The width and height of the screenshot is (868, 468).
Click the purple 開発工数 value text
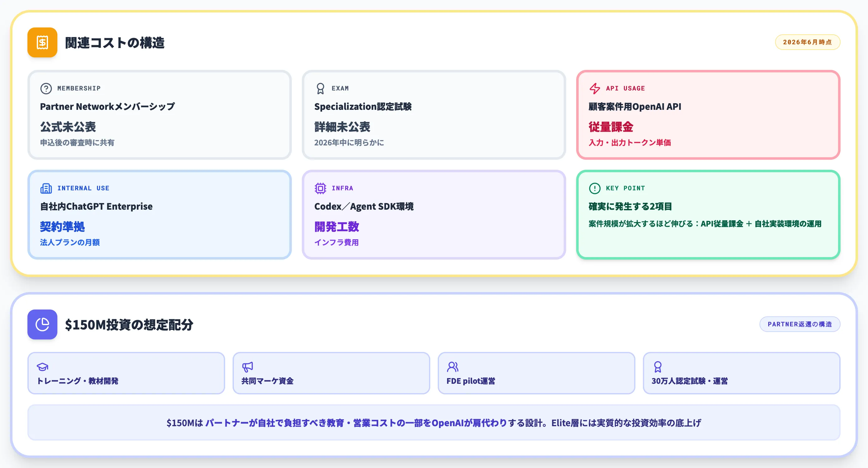pyautogui.click(x=337, y=227)
